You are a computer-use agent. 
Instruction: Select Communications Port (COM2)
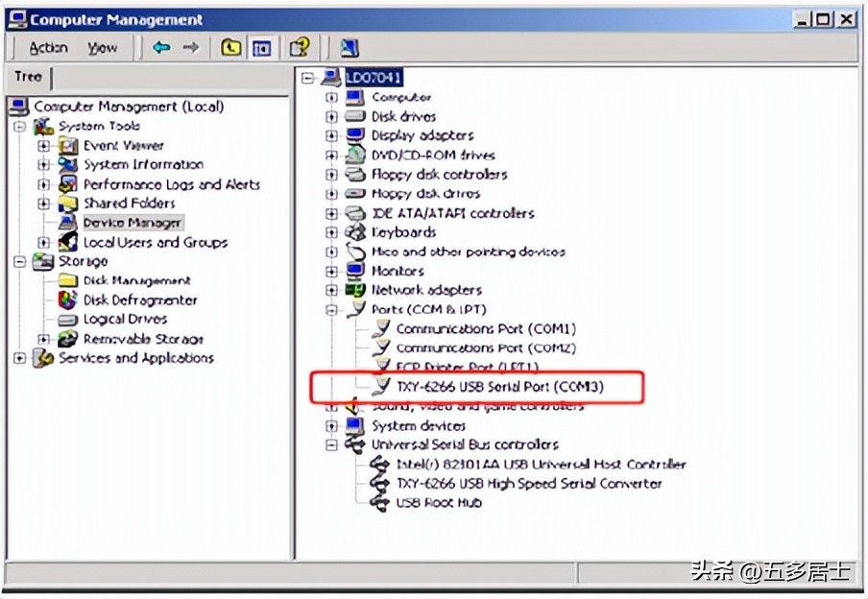(x=486, y=348)
